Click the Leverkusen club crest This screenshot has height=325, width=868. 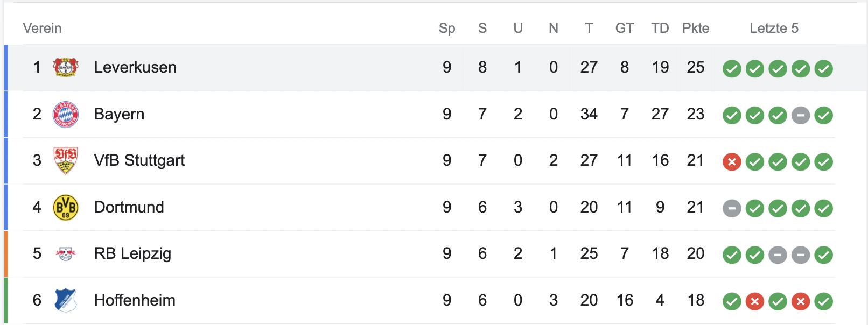[66, 67]
